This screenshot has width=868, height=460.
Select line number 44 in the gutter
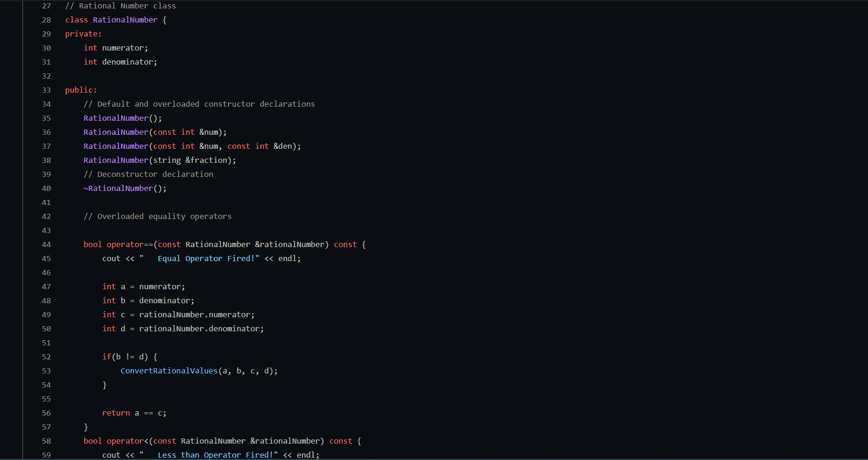tap(46, 244)
